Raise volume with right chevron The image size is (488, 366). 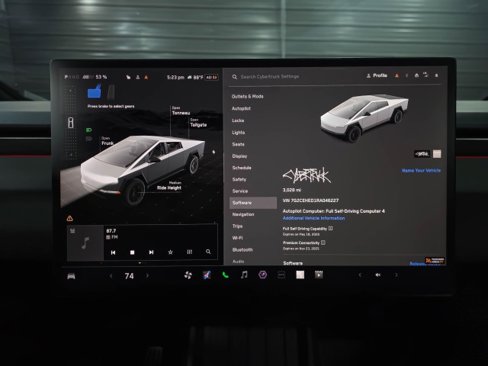(x=396, y=275)
